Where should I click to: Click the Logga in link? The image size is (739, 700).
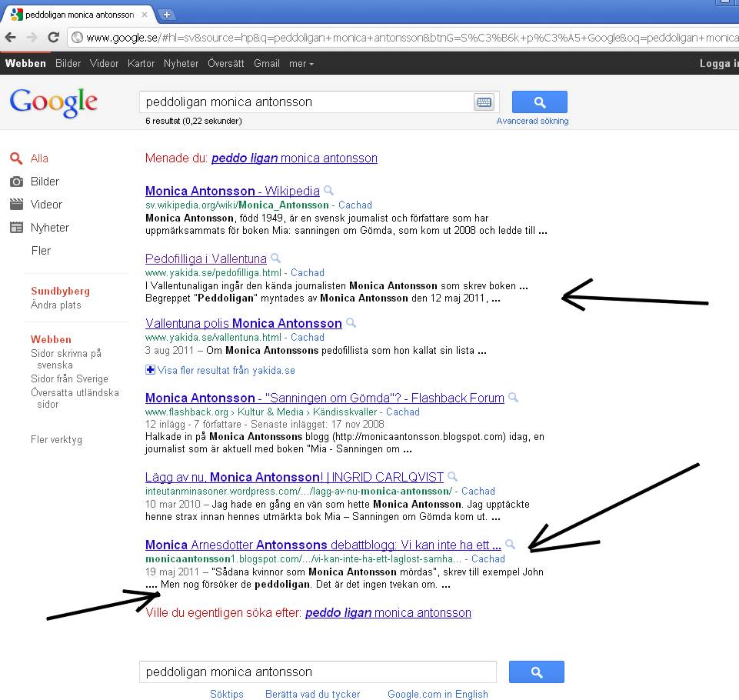pos(719,63)
